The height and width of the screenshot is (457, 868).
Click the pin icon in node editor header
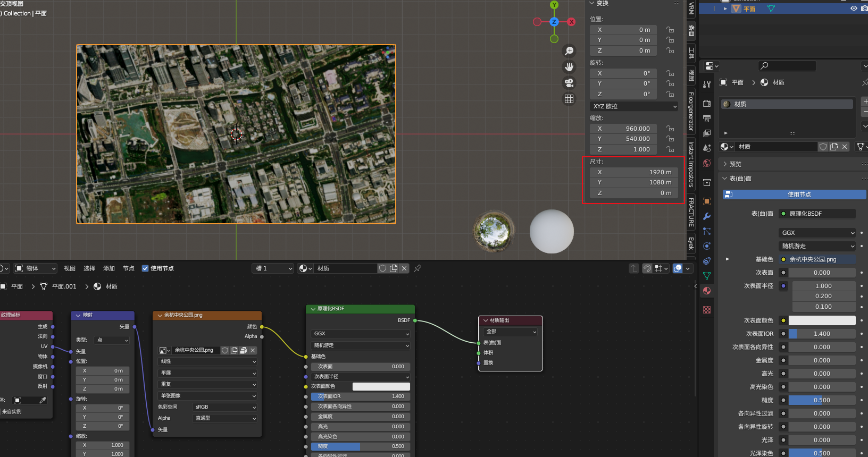click(418, 268)
